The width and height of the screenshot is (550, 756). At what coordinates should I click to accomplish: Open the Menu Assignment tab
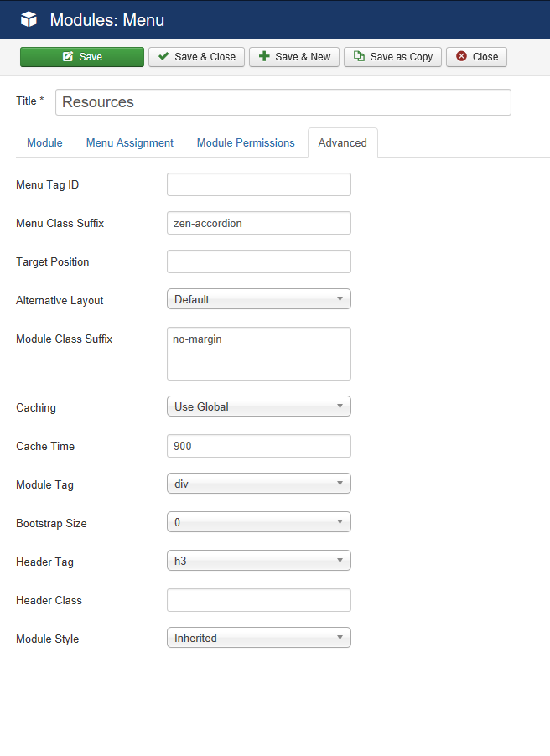(x=130, y=142)
